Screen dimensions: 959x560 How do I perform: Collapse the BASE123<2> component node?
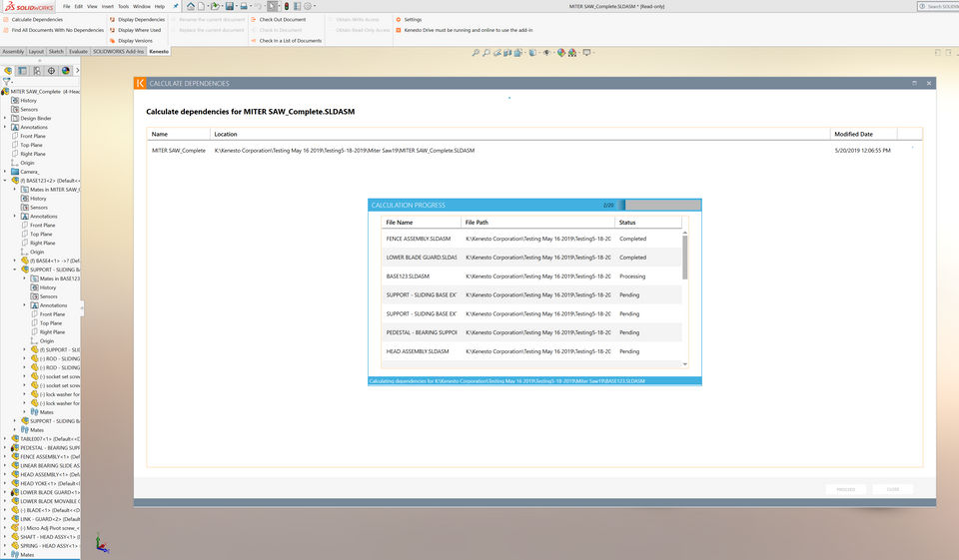(x=6, y=181)
